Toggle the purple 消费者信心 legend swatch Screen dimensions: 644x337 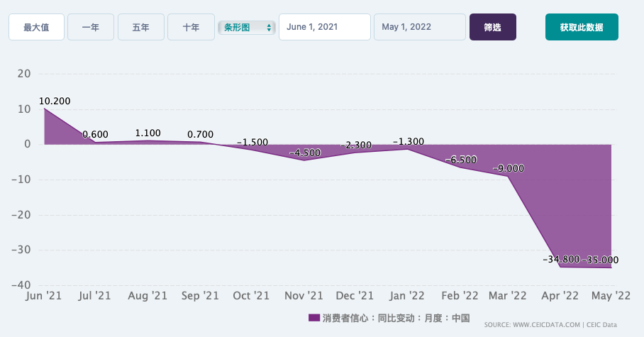314,318
